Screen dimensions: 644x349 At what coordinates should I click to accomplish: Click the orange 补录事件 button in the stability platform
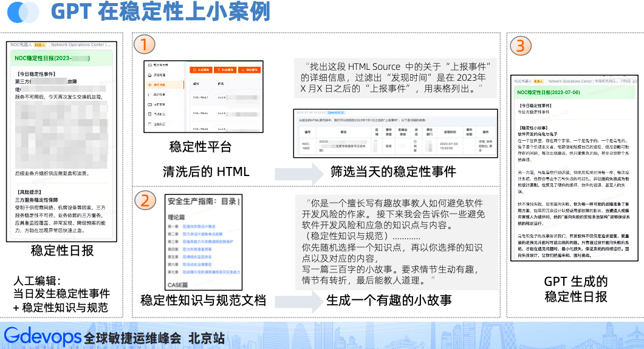tap(225, 70)
